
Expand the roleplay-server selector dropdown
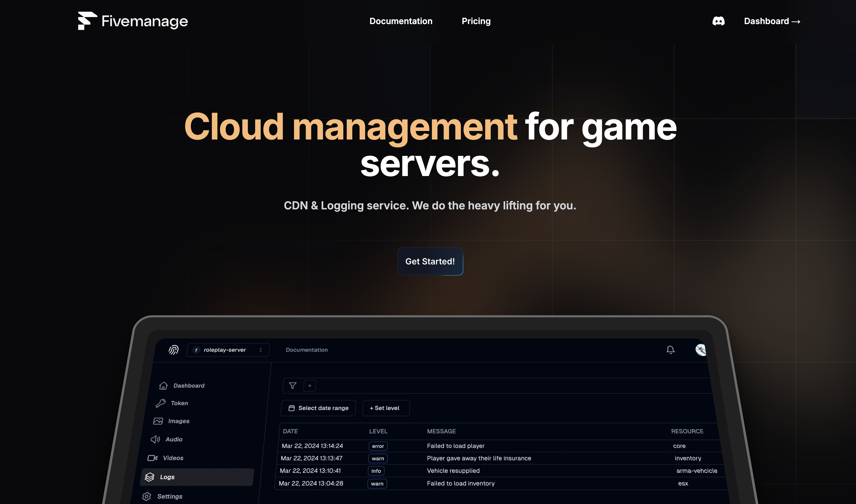(x=228, y=350)
